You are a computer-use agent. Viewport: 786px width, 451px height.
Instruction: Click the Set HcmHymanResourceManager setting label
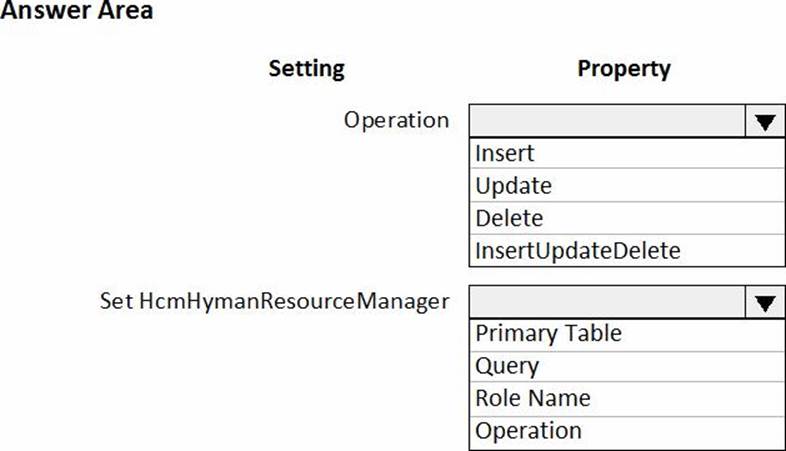(x=274, y=301)
